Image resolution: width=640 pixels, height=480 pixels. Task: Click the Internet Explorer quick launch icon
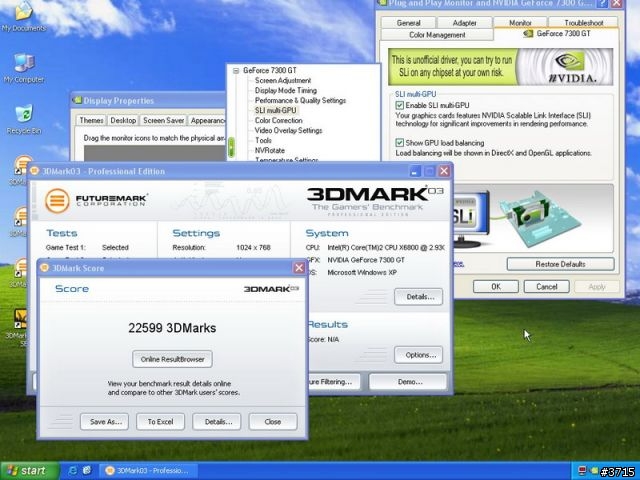[x=73, y=470]
